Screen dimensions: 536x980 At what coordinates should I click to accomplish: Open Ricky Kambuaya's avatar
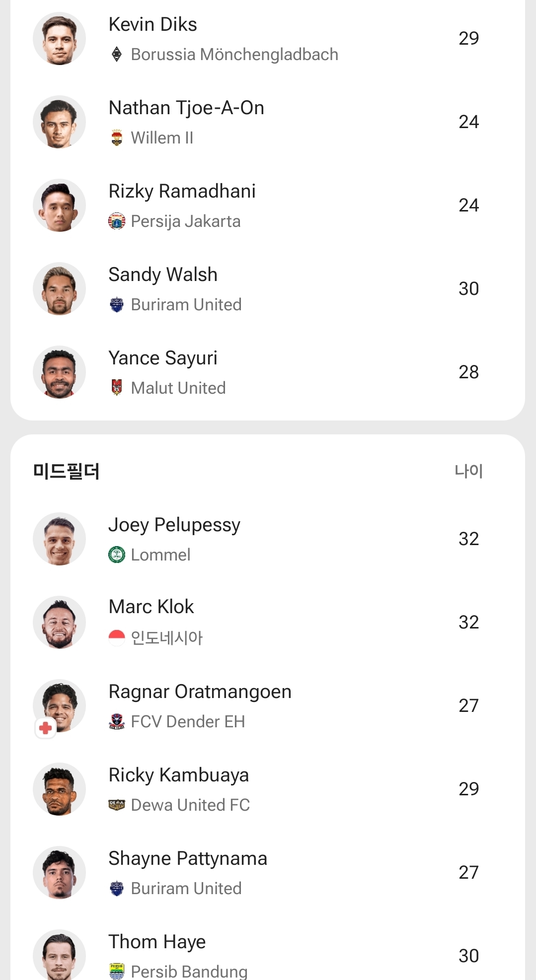[x=59, y=789]
